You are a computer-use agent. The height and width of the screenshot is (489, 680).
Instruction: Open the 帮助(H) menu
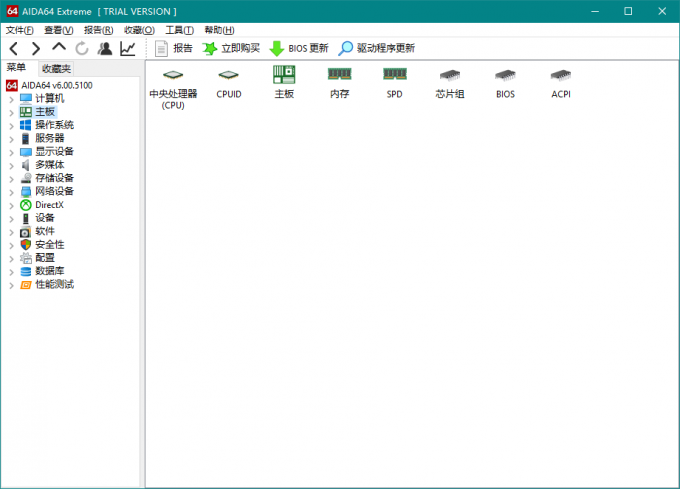(219, 30)
